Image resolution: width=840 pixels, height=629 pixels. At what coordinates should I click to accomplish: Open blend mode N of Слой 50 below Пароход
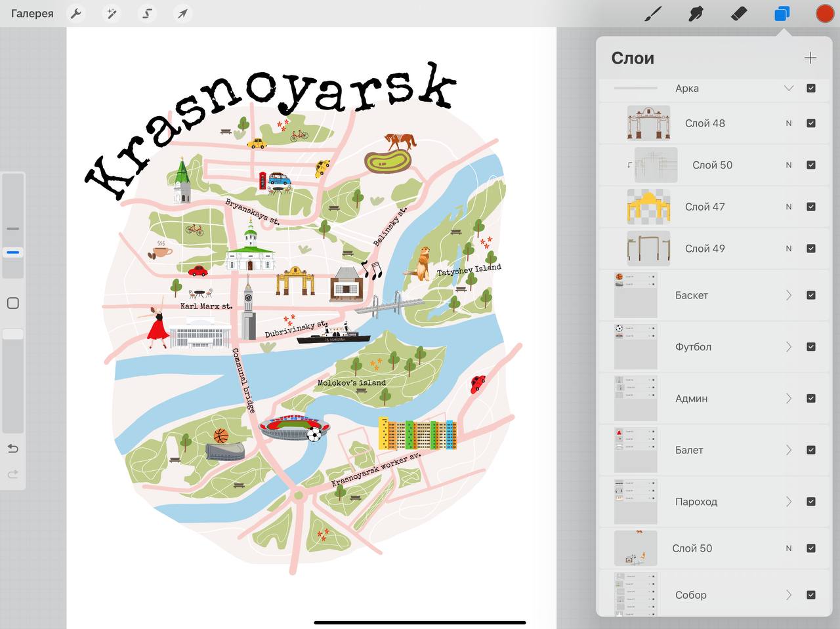point(789,548)
